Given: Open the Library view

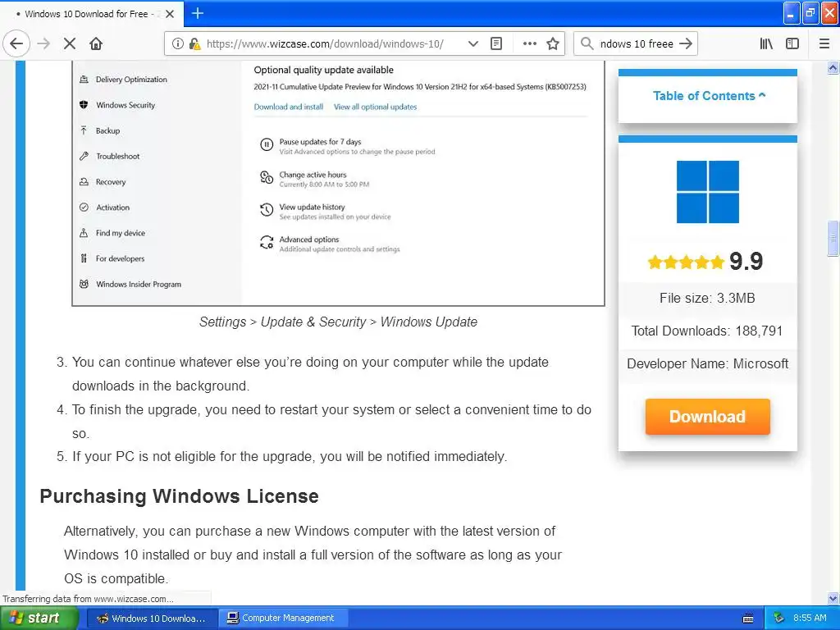Looking at the screenshot, I should pos(766,44).
